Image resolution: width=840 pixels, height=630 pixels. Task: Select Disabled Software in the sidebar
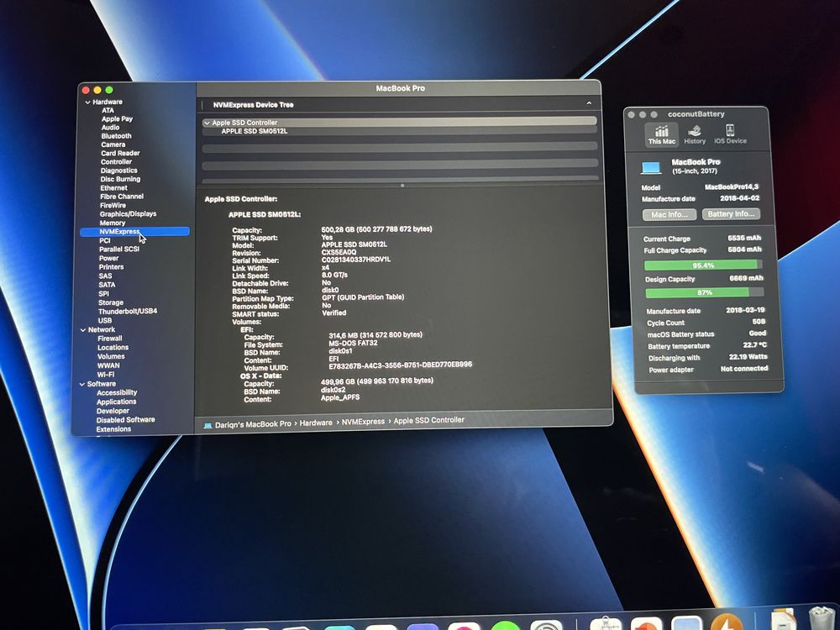click(125, 420)
